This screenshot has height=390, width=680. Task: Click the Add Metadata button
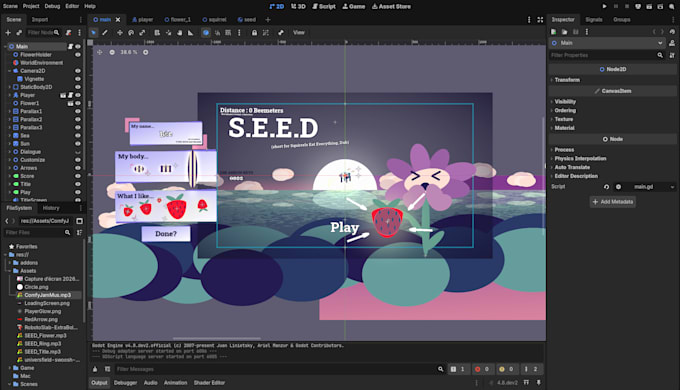[x=613, y=202]
